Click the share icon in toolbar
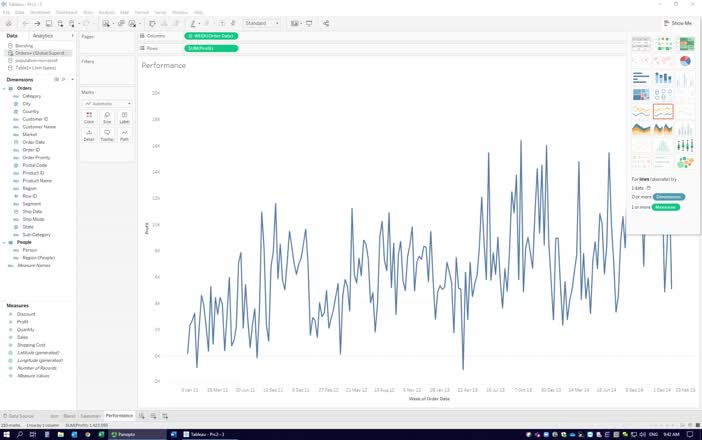Screen dimensions: 702x440 (x=325, y=23)
